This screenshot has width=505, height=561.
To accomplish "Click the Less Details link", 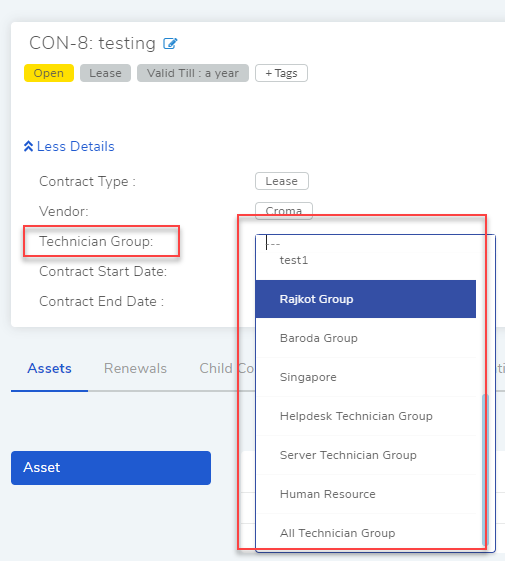I will click(69, 146).
